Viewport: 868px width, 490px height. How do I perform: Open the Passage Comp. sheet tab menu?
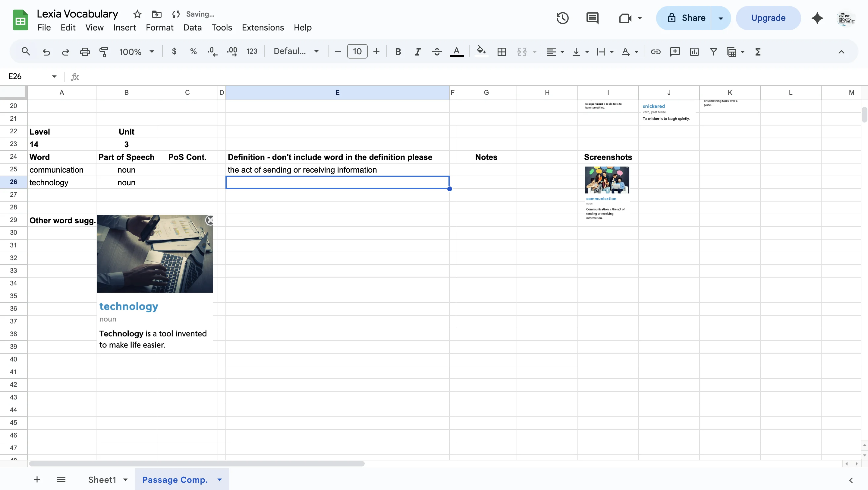219,479
